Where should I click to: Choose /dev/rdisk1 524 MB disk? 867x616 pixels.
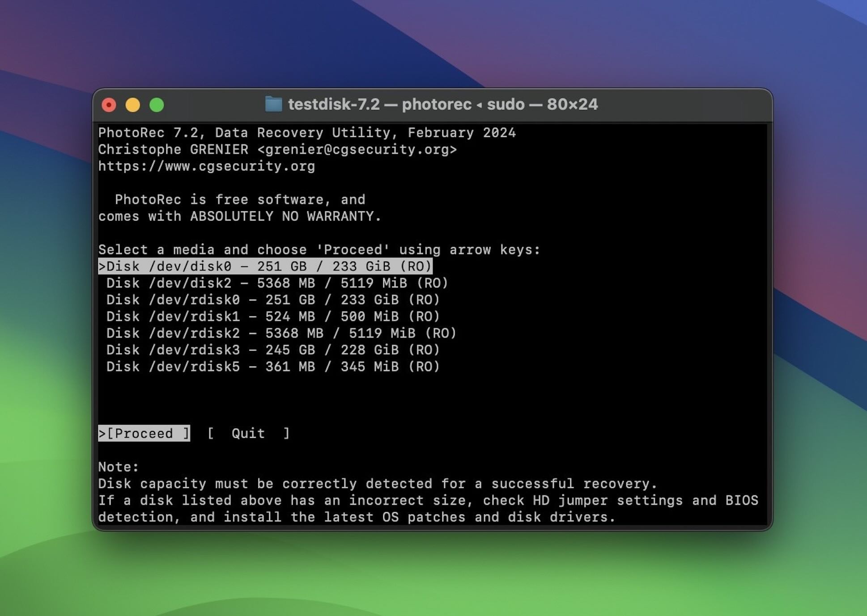(273, 316)
